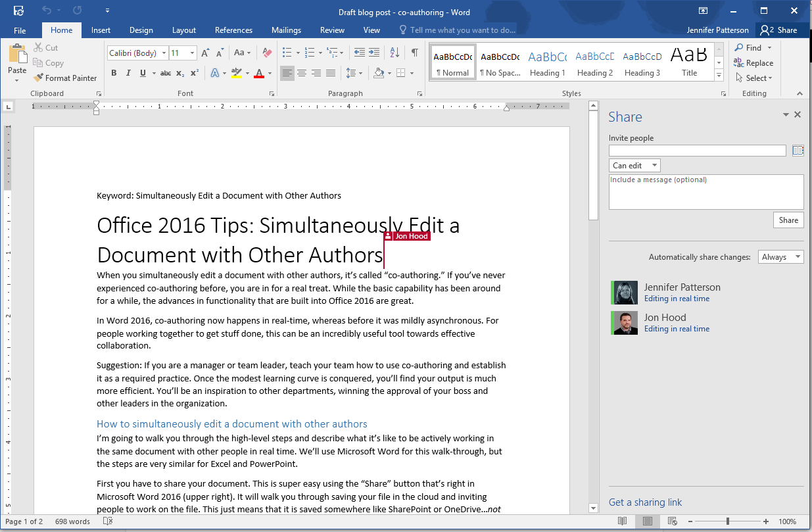Viewport: 812px width, 532px height.
Task: Open 'Get a sharing link'
Action: [x=645, y=502]
